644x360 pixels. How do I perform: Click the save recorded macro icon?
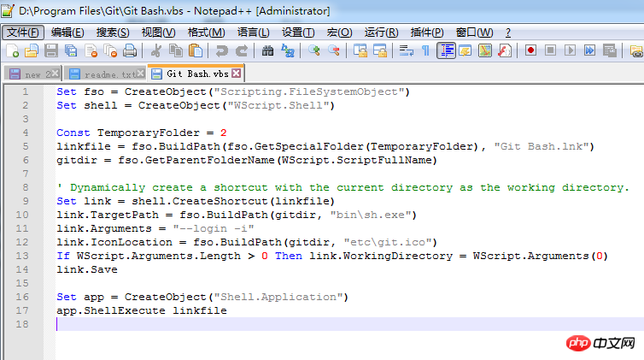coord(610,50)
